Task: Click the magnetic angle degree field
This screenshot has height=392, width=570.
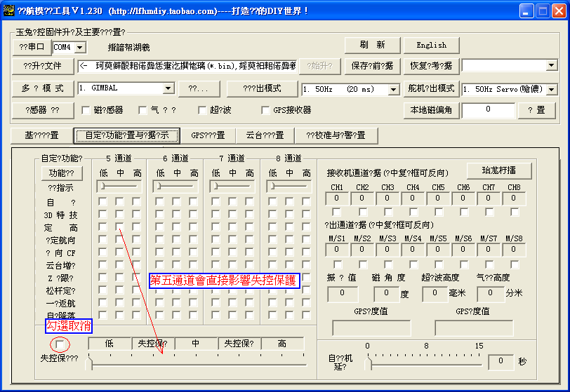Action: [x=386, y=294]
